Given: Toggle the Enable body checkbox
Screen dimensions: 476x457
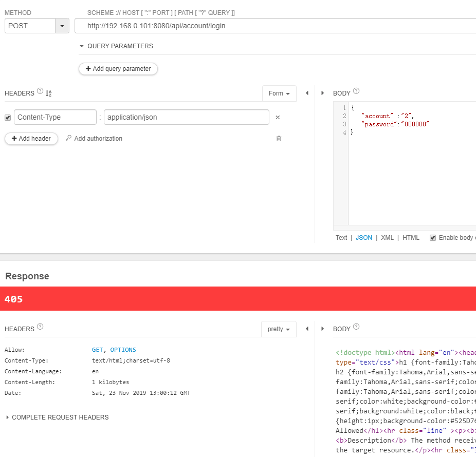Looking at the screenshot, I should 433,238.
